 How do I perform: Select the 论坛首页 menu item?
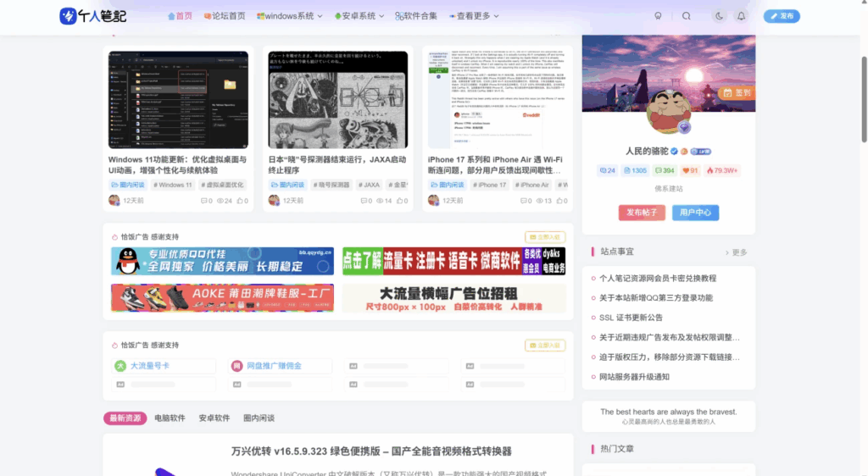coord(225,16)
